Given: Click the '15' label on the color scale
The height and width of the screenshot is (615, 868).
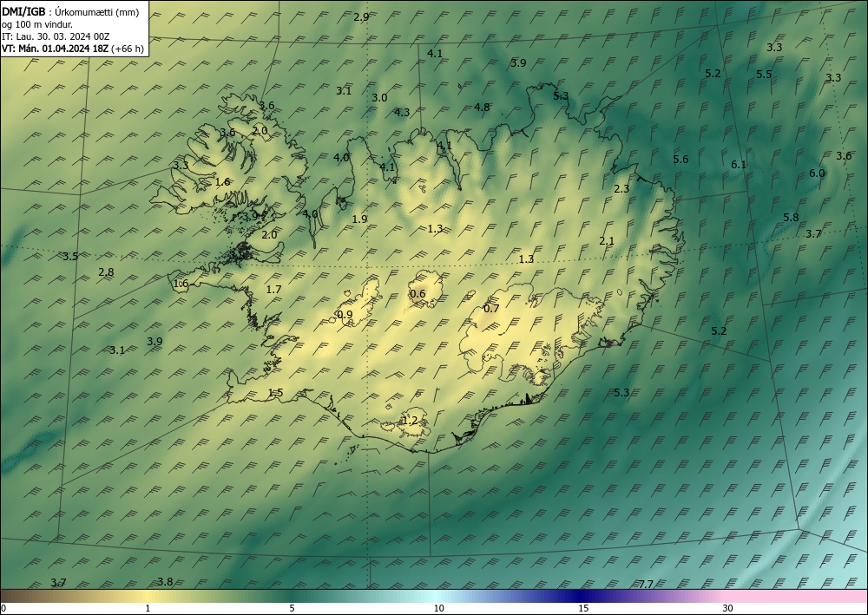Looking at the screenshot, I should tap(583, 609).
